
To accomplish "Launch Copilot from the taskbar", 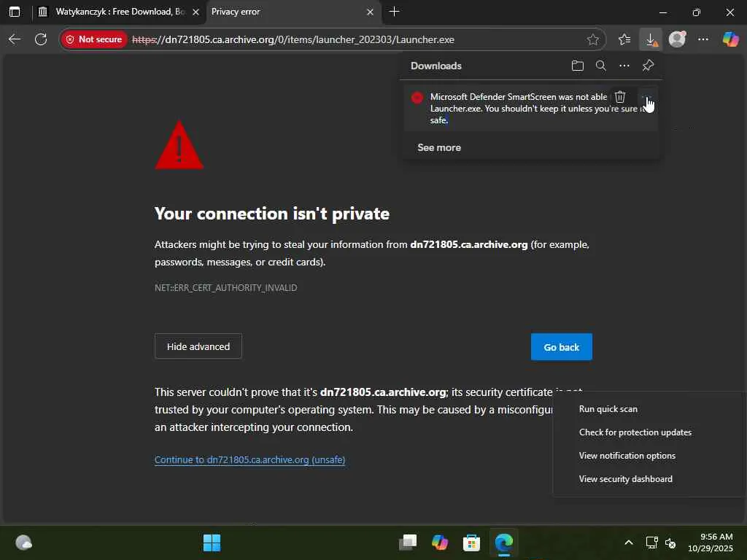I will (440, 542).
